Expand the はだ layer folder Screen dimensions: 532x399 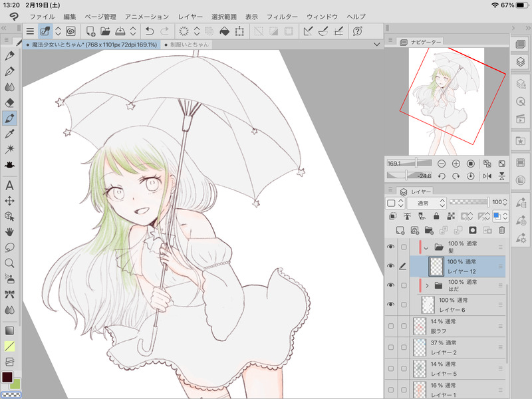click(x=426, y=285)
